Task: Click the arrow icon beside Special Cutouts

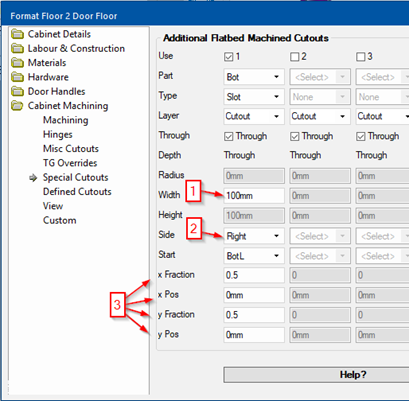Action: pyautogui.click(x=33, y=178)
